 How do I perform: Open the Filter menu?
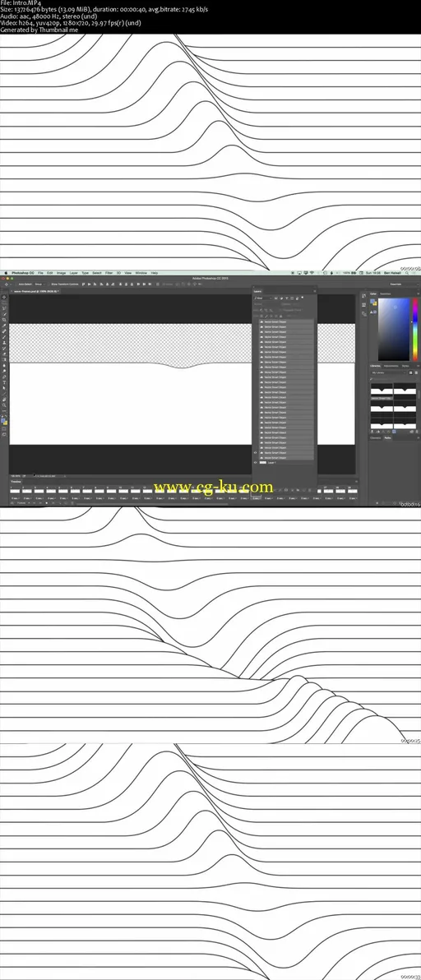[109, 273]
